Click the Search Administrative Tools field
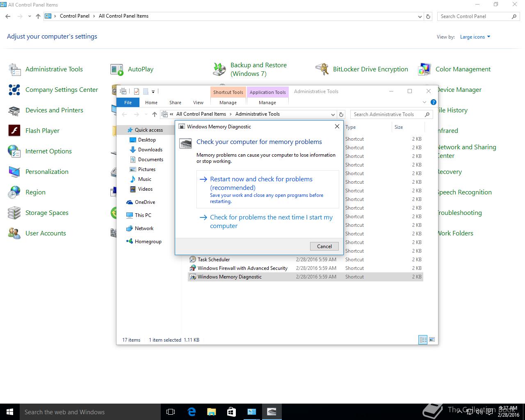This screenshot has height=420, width=525. coord(391,114)
